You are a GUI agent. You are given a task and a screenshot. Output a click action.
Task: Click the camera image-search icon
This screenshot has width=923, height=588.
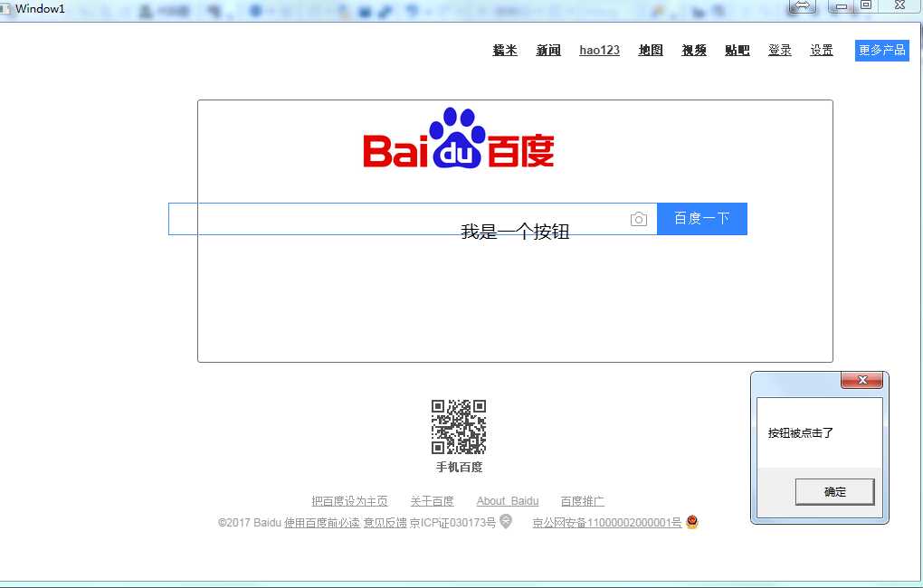click(x=639, y=219)
